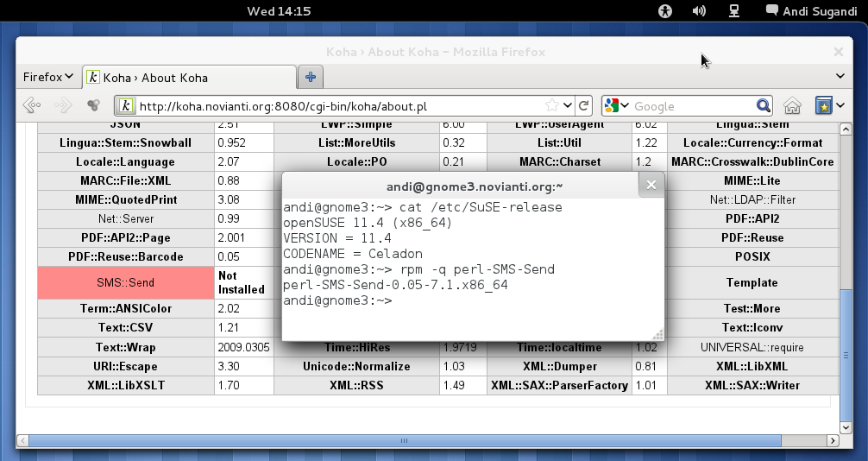Run search with magnifier icon

764,106
